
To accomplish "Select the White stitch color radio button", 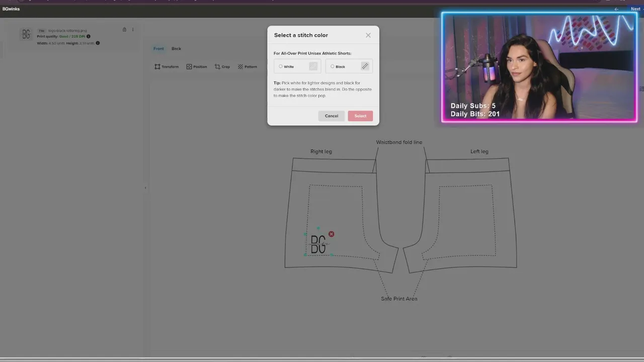I will click(281, 66).
